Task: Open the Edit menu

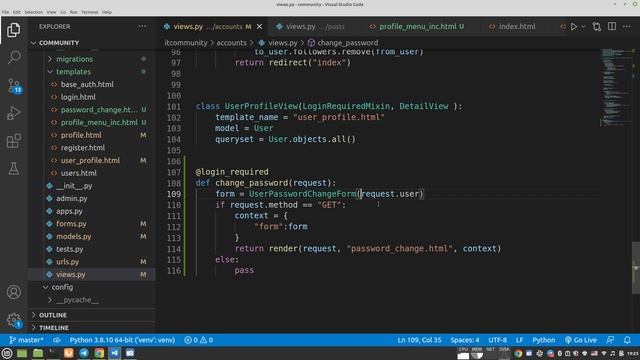Action: (16, 12)
